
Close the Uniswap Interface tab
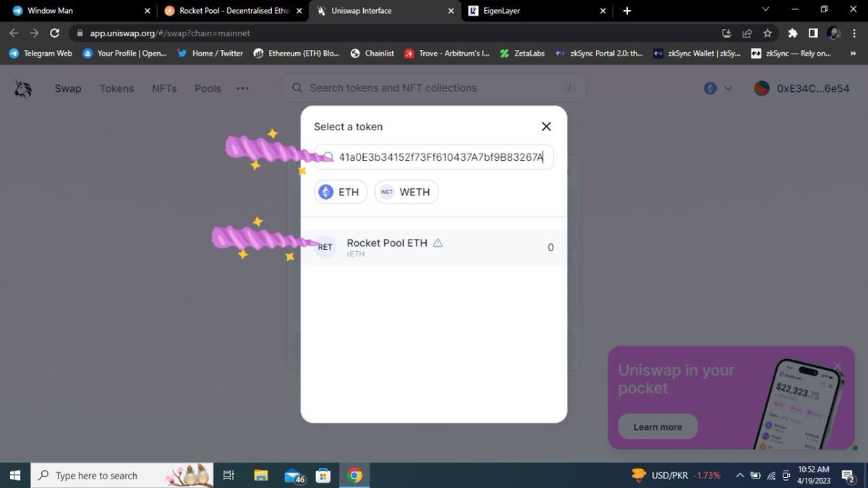(x=451, y=11)
